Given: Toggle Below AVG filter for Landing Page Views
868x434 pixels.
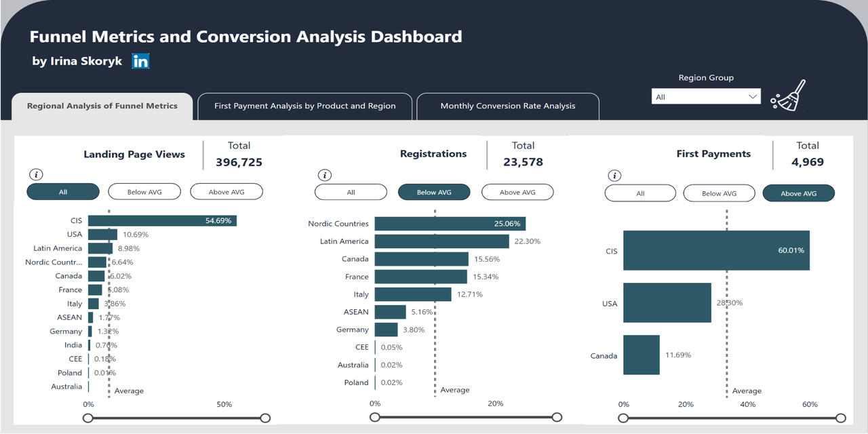Looking at the screenshot, I should tap(144, 191).
